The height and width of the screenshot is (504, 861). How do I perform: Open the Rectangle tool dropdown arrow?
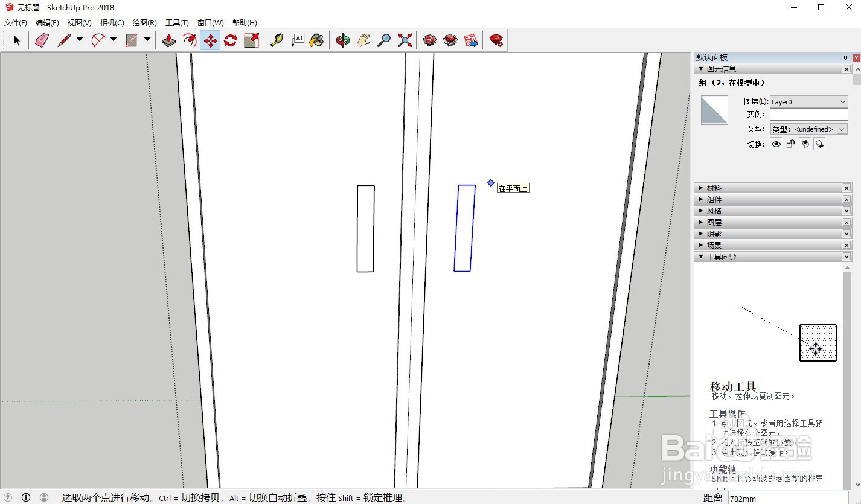pyautogui.click(x=147, y=40)
